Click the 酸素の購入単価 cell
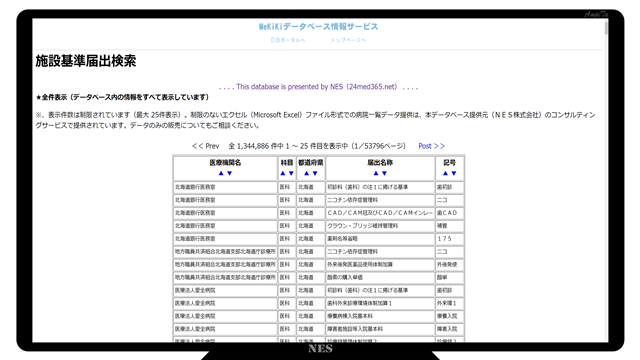Viewport: 640px width, 360px height. pos(380,278)
